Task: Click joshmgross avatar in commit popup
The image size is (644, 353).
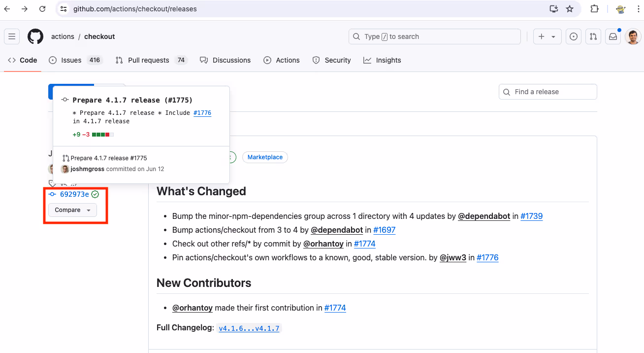Action: pyautogui.click(x=64, y=169)
